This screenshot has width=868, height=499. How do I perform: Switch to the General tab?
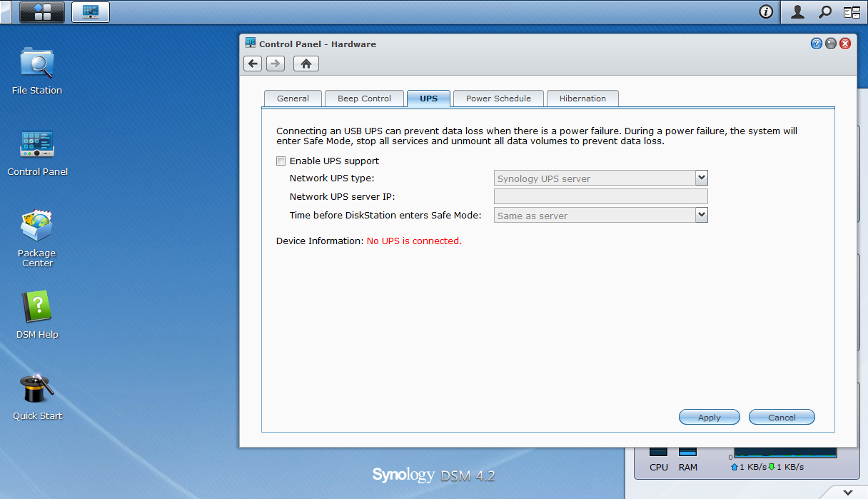[293, 99]
